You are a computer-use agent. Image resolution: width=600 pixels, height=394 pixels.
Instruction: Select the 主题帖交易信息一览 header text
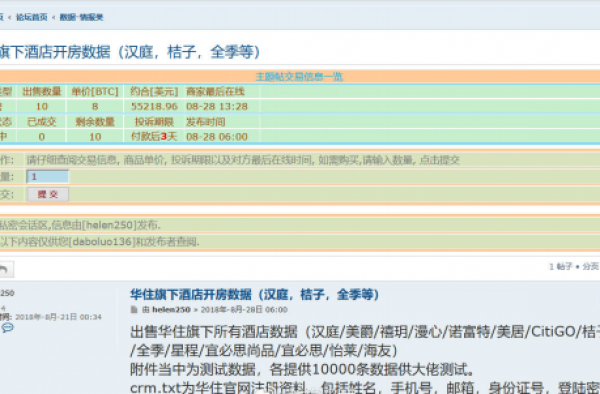[299, 77]
